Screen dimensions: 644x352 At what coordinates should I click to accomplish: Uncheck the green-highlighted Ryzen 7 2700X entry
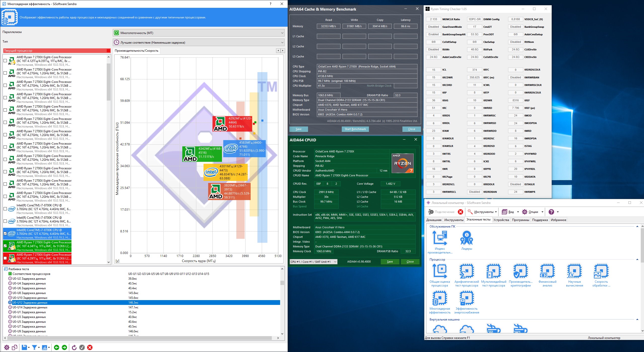coord(5,246)
